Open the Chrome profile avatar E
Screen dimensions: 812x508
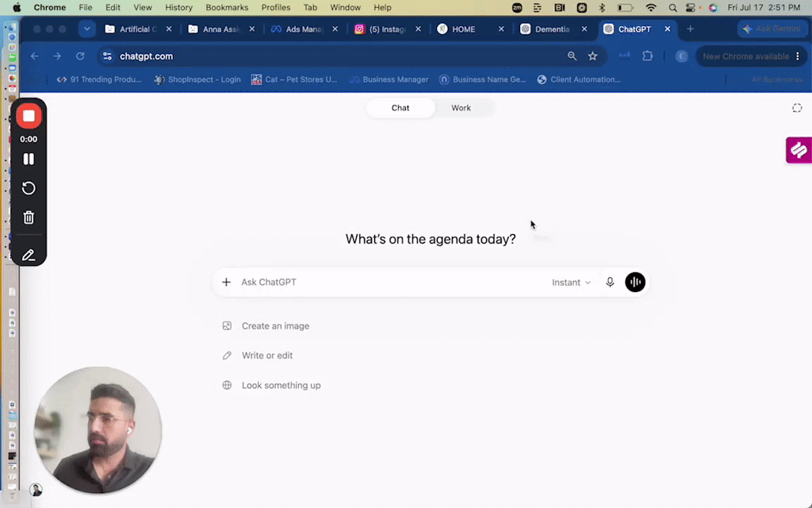click(681, 56)
